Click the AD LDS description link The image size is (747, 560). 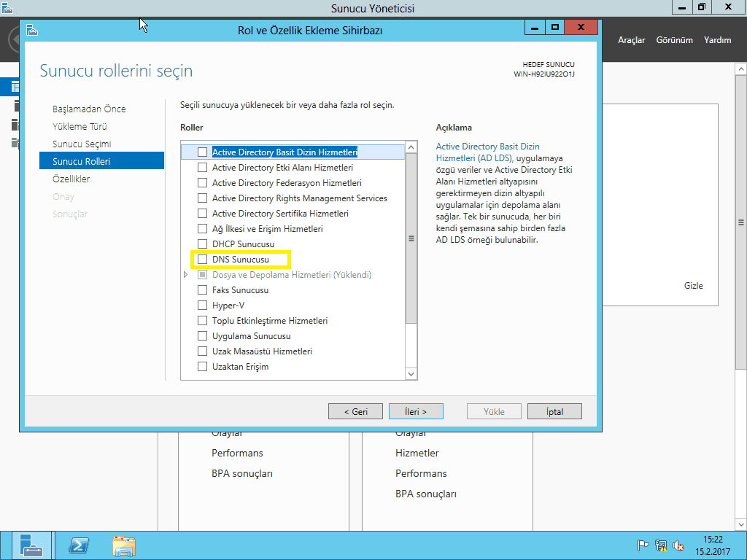pos(488,152)
